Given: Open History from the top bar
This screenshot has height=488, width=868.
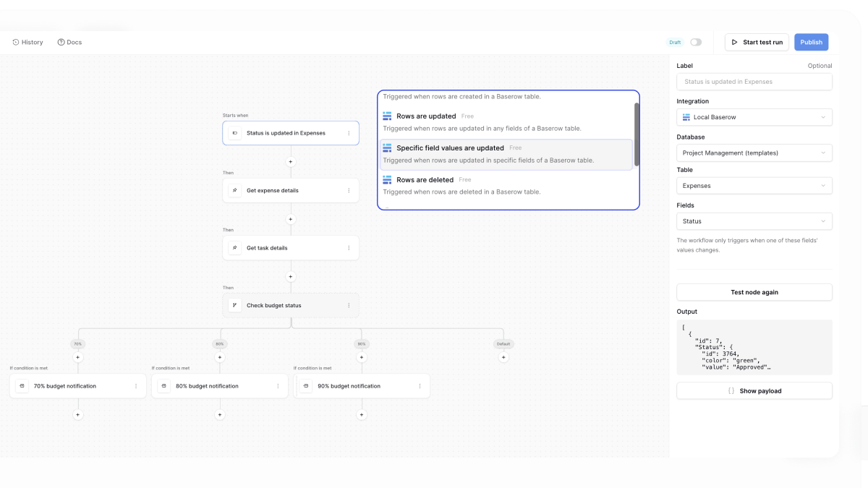Looking at the screenshot, I should pyautogui.click(x=27, y=42).
